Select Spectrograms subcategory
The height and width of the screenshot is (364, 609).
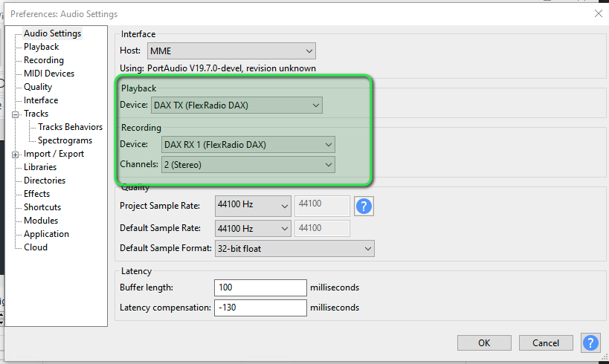click(x=65, y=140)
